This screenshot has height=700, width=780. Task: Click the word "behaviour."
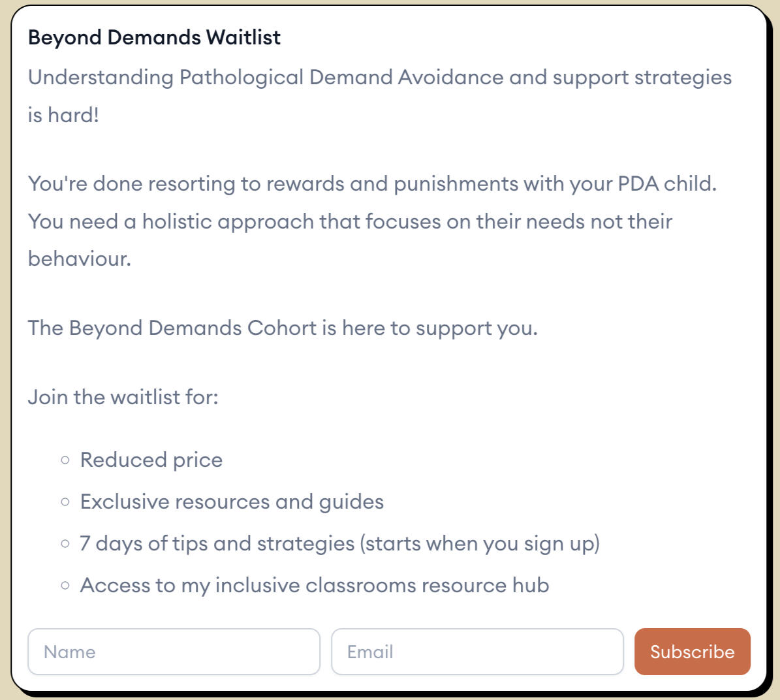[x=80, y=259]
